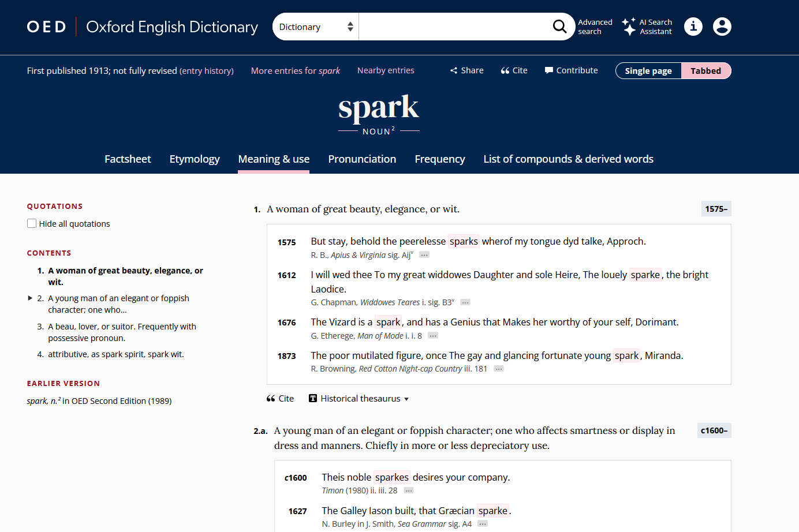Click the Contribute speech bubble button
799x532 pixels.
click(572, 70)
